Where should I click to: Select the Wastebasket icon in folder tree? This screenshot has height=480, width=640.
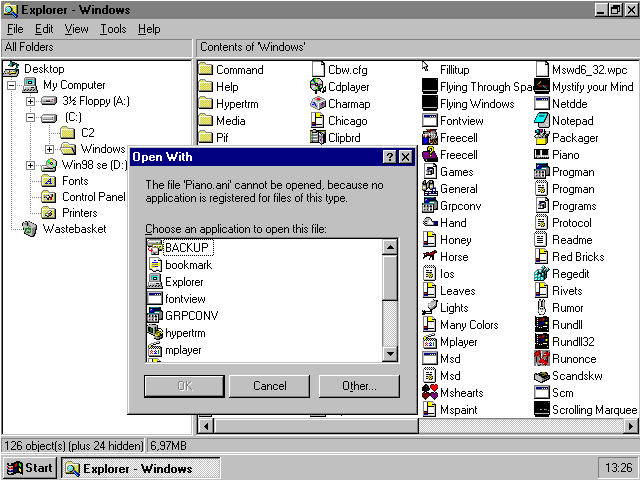click(29, 229)
